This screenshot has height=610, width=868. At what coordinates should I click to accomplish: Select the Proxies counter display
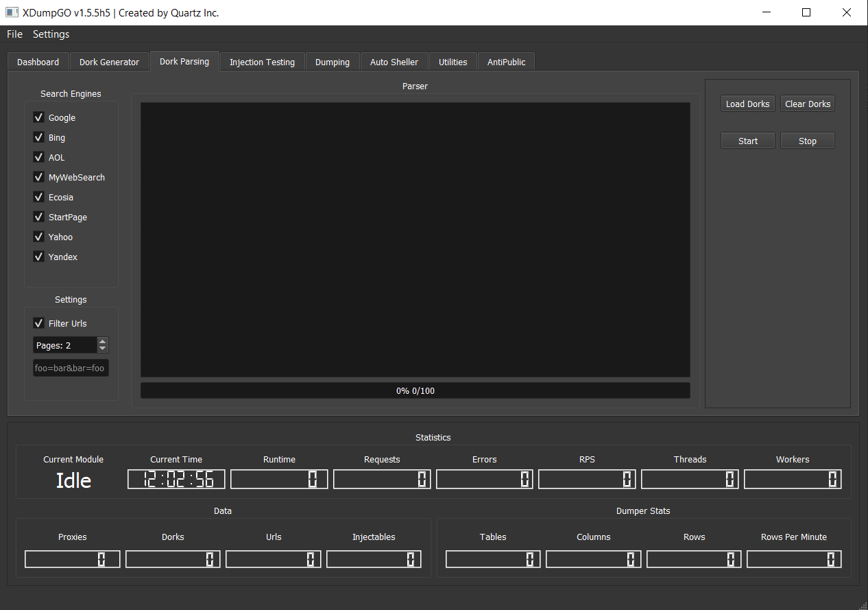(x=73, y=559)
